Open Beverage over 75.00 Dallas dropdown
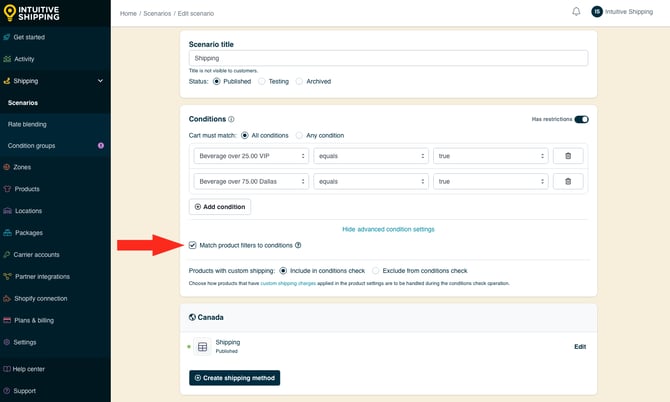 coord(251,182)
